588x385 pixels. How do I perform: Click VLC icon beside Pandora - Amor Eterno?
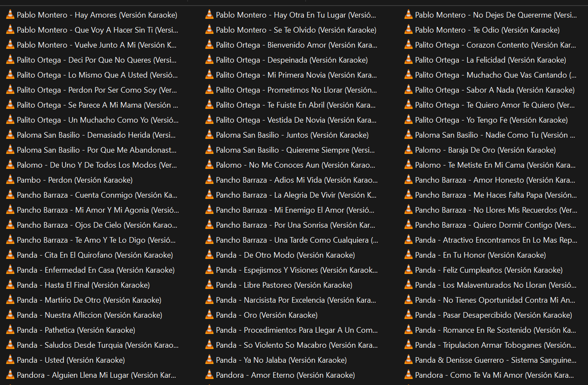[x=209, y=375]
